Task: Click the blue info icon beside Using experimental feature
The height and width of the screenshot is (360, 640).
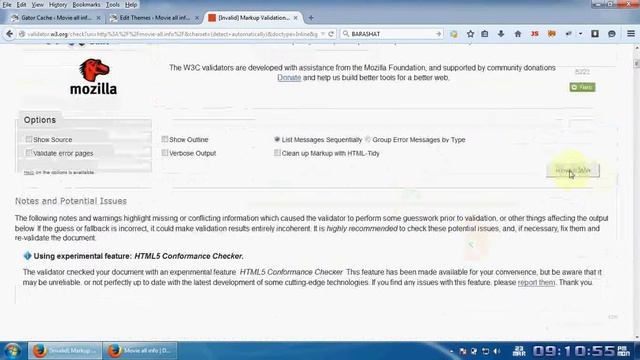Action: (27, 256)
